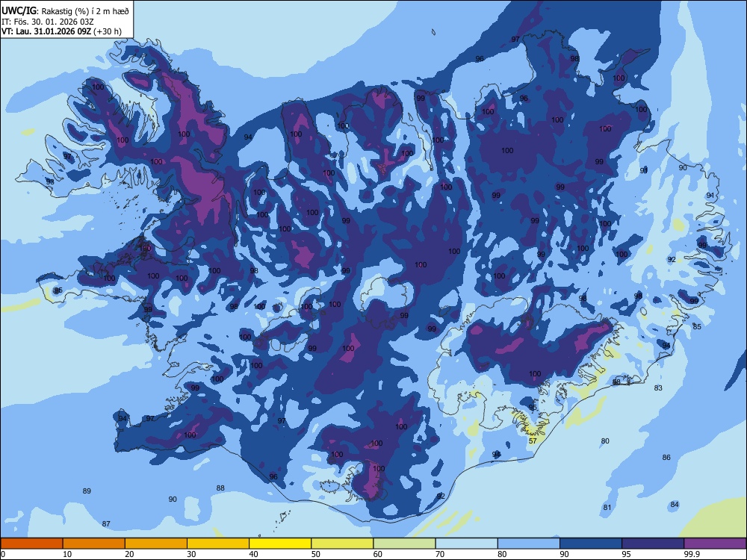This screenshot has height=560, width=747.
Task: Click the purple above-99.9 legend swatch
Action: tap(715, 544)
